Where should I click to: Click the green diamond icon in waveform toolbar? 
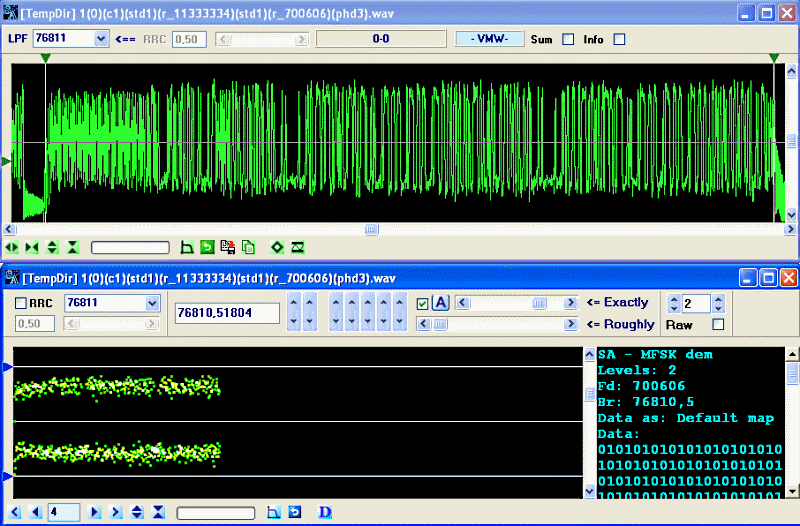coord(277,247)
